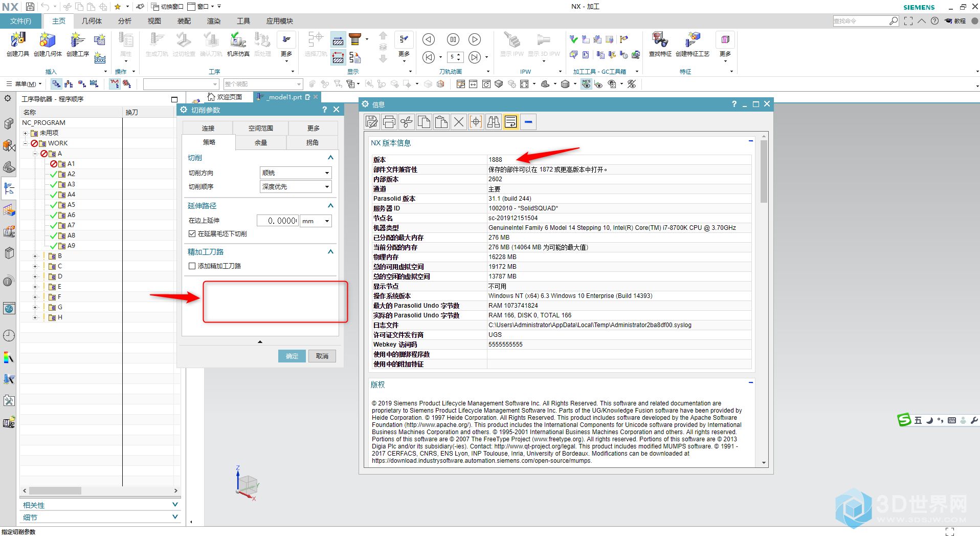980x536 pixels.
Task: Switch to the 余量 tab in 切削参数
Action: (261, 143)
